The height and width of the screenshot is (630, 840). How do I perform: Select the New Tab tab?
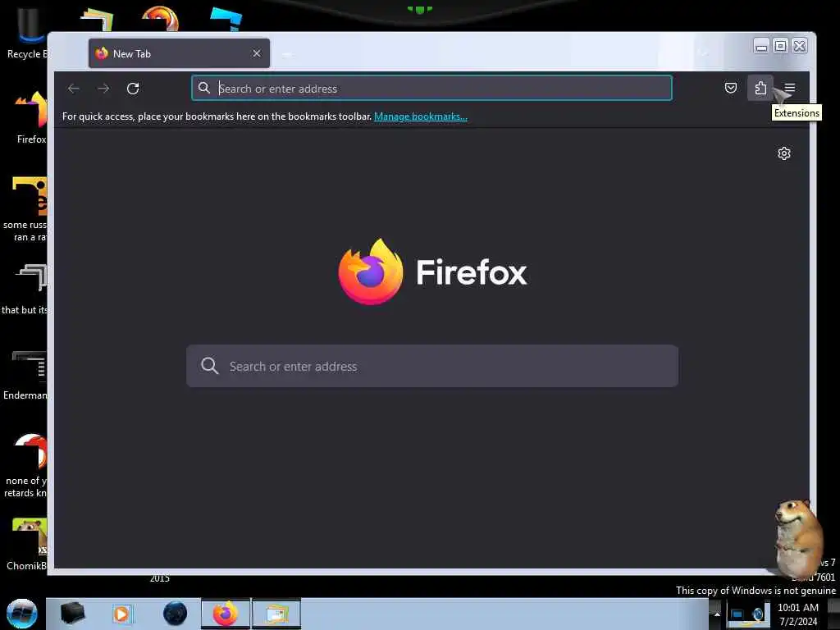click(179, 53)
